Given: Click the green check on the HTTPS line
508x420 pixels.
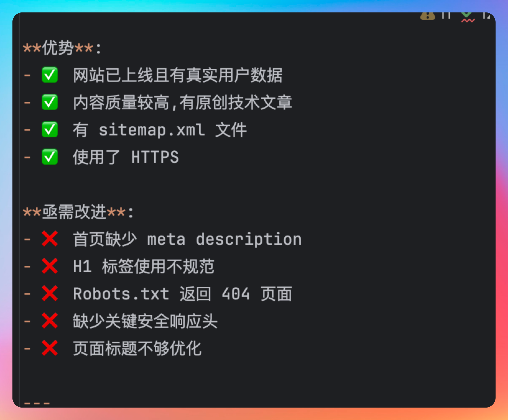Looking at the screenshot, I should coord(50,157).
